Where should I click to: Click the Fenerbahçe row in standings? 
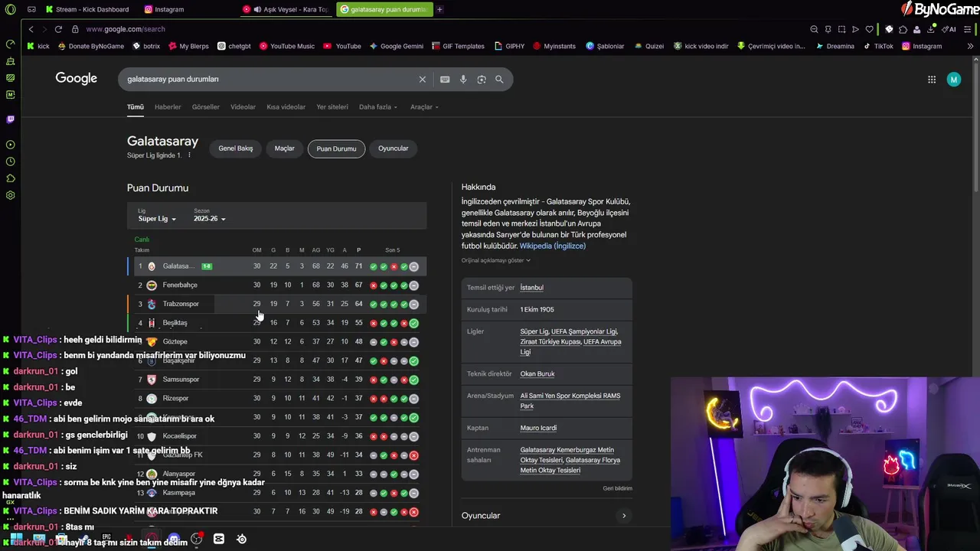(276, 285)
